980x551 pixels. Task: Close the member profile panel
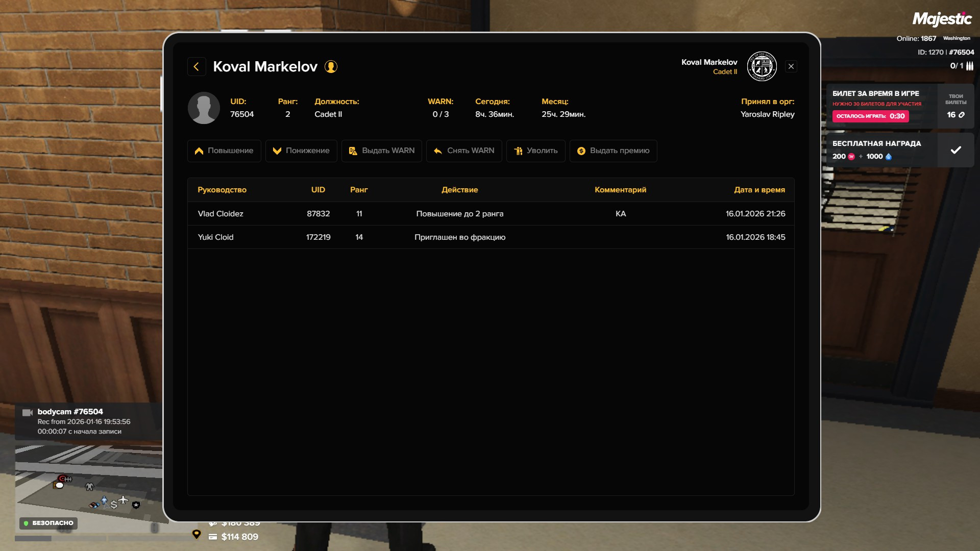[x=791, y=66]
